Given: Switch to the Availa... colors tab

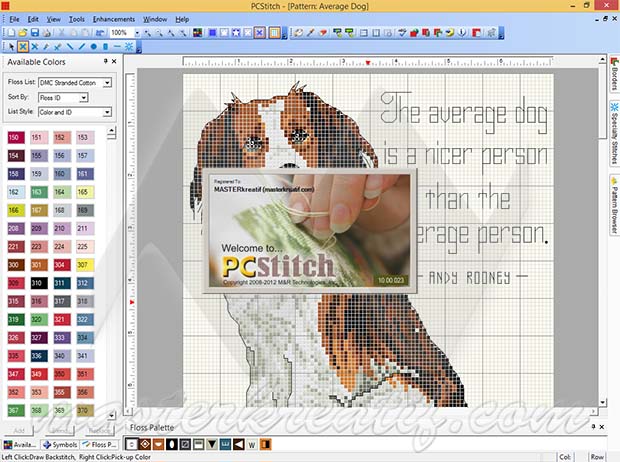Looking at the screenshot, I should click(20, 445).
